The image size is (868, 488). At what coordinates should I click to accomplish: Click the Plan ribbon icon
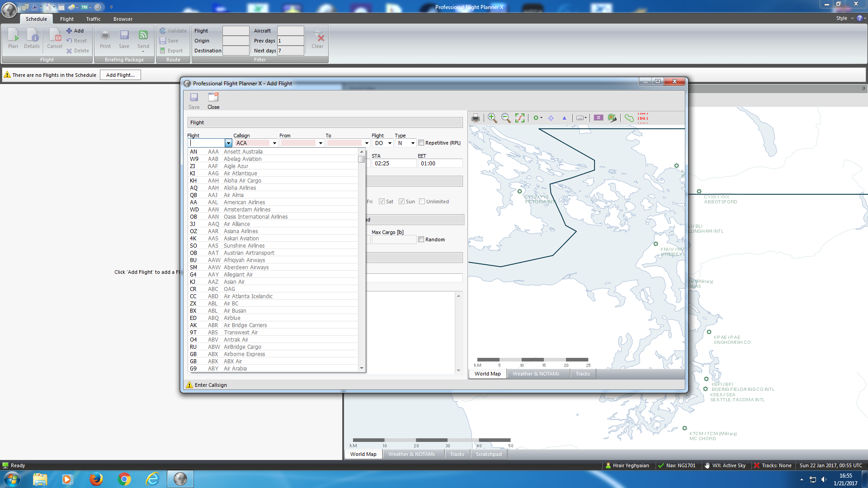click(13, 38)
